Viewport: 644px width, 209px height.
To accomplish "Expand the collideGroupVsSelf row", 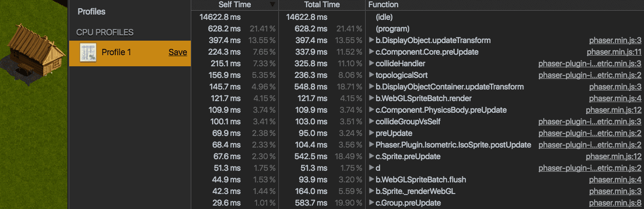I will [x=371, y=121].
